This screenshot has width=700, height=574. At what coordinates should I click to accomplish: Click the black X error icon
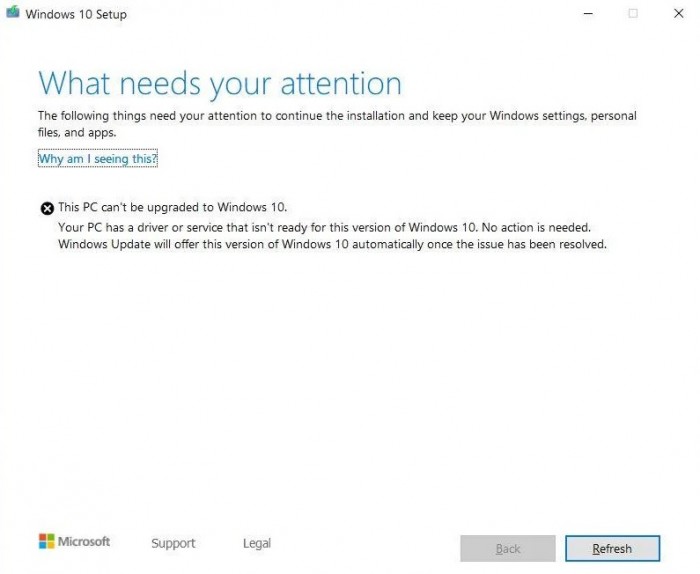pyautogui.click(x=47, y=208)
